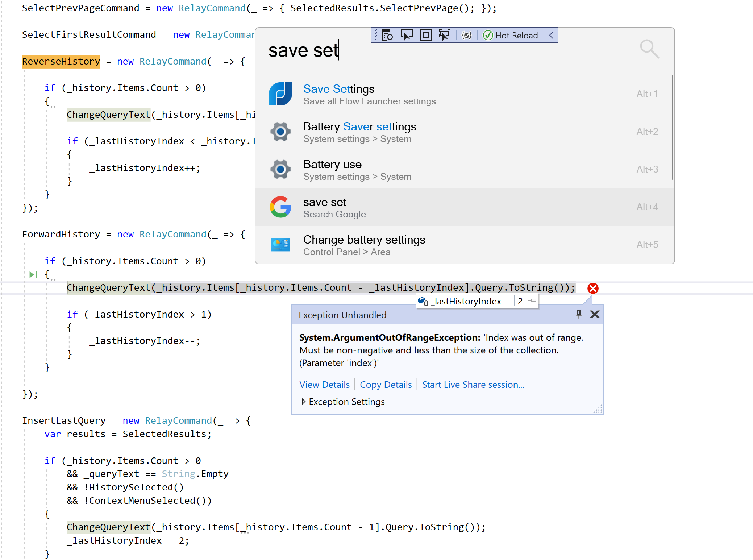Close the Exception Unhandled popup

[595, 314]
